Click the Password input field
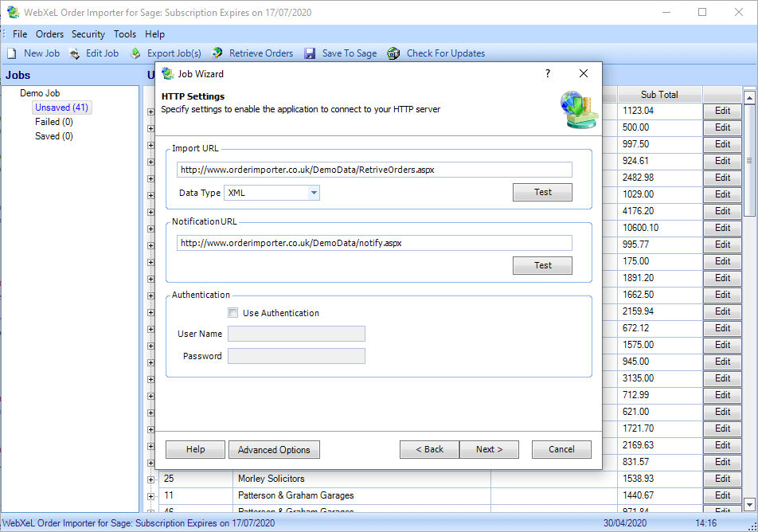This screenshot has width=758, height=532. (296, 356)
